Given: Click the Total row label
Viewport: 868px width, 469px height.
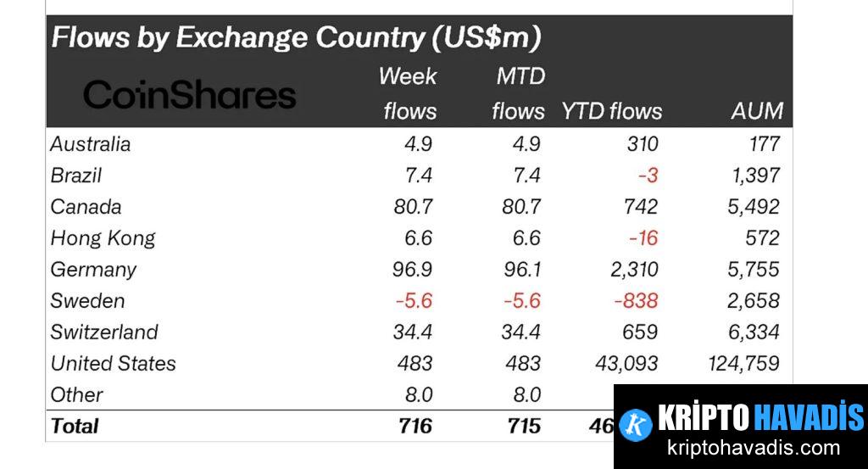Looking at the screenshot, I should (x=75, y=426).
